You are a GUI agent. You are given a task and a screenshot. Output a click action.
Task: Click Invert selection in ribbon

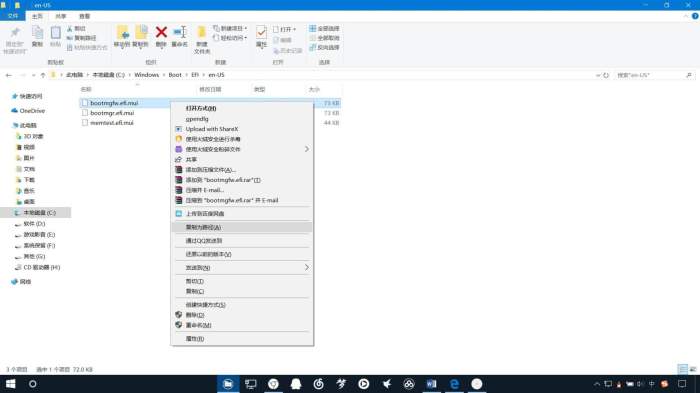[324, 47]
